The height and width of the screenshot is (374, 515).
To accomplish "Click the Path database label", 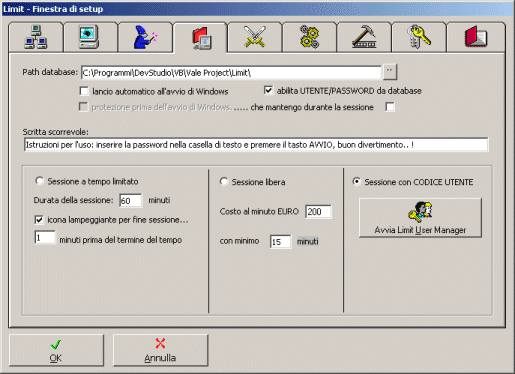I will (x=50, y=72).
